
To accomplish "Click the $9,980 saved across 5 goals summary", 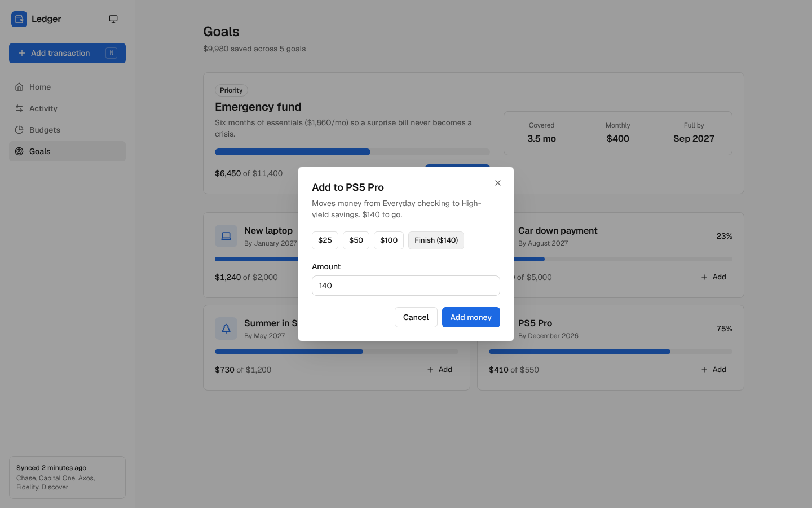I will (x=254, y=49).
